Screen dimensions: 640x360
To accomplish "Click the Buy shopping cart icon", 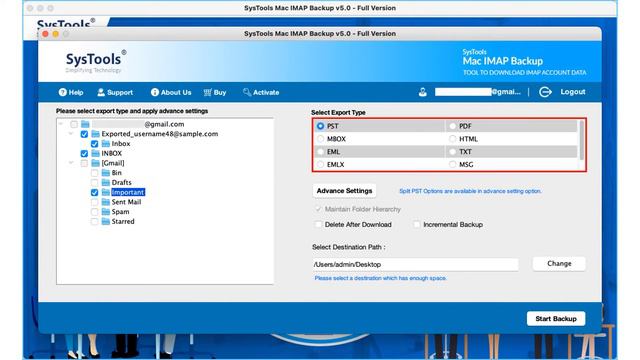I will click(208, 92).
